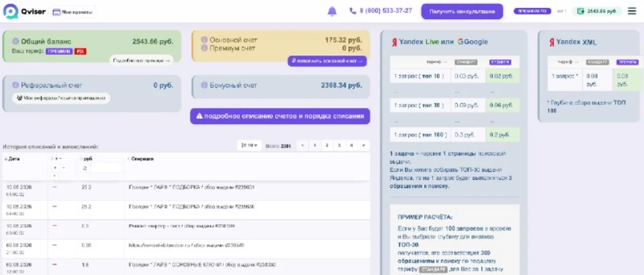The image size is (644, 275).
Task: Sort by the Операция column header
Action: (x=140, y=159)
